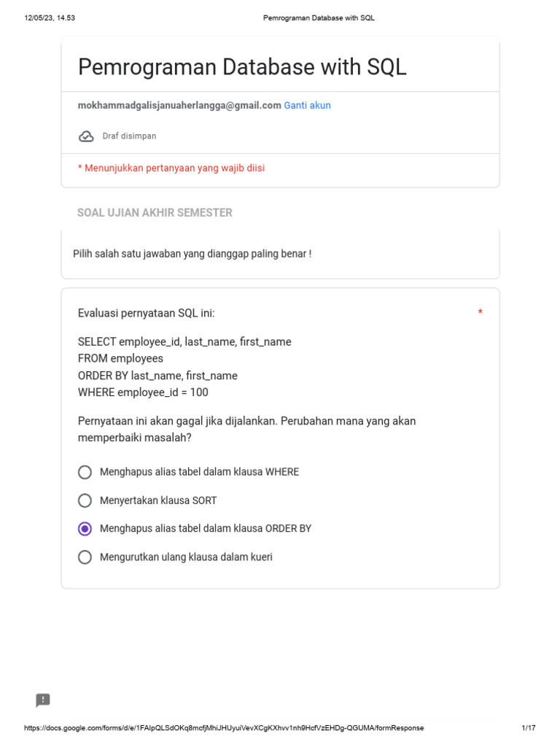Click the cloud draft-saved icon
Screen dimensions: 560x747
point(86,136)
